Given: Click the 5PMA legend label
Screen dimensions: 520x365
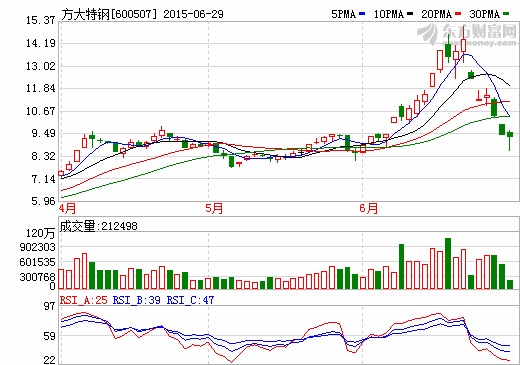Looking at the screenshot, I should (x=343, y=14).
